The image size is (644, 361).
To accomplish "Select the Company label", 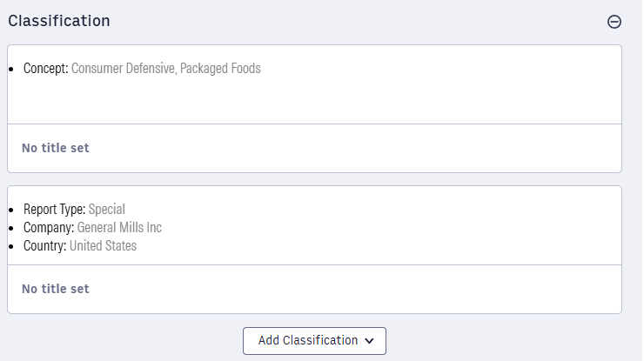I will click(x=49, y=227).
